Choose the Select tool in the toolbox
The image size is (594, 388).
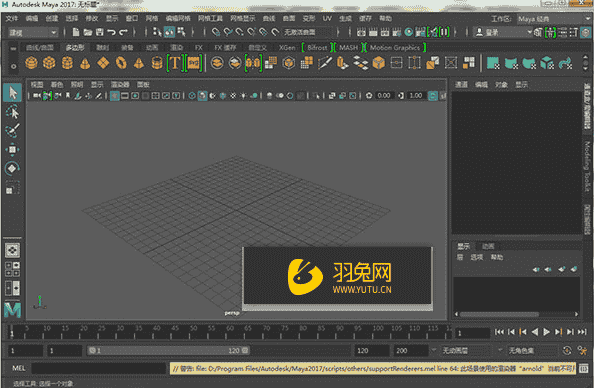click(13, 93)
